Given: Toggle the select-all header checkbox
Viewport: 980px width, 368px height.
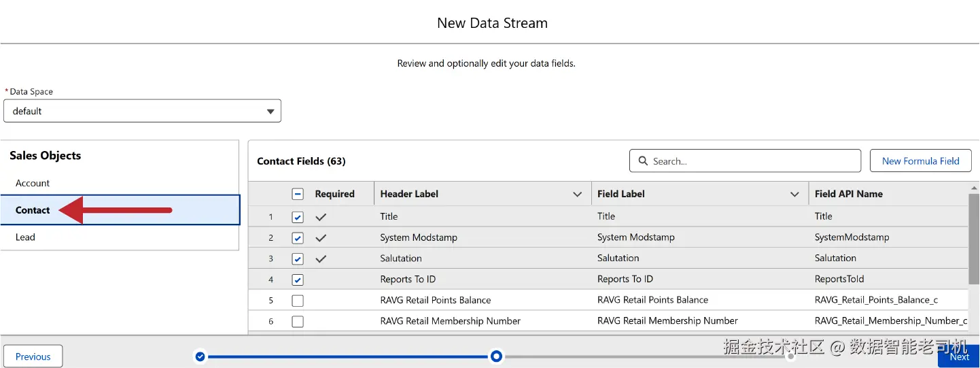Looking at the screenshot, I should (298, 194).
